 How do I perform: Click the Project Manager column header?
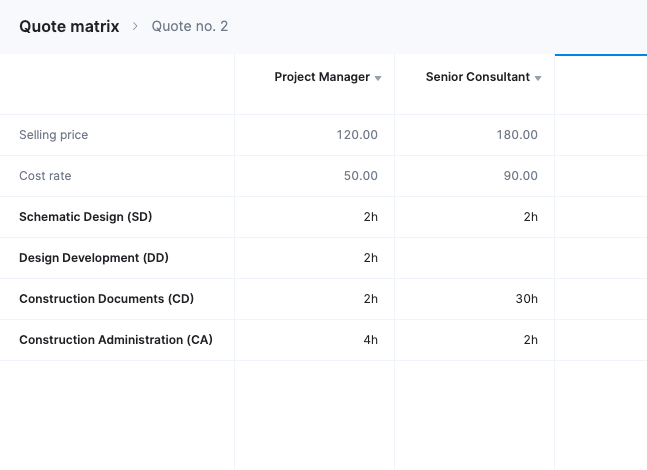point(322,77)
